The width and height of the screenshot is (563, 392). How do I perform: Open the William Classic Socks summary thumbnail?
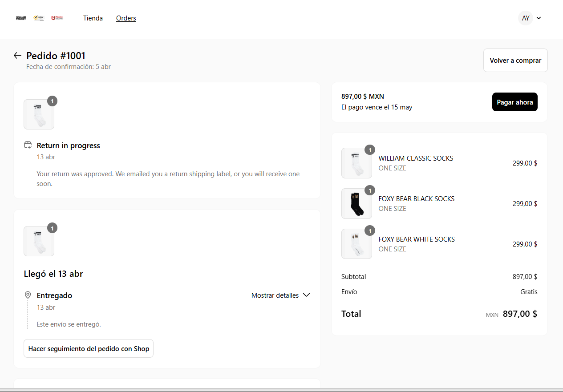(356, 163)
